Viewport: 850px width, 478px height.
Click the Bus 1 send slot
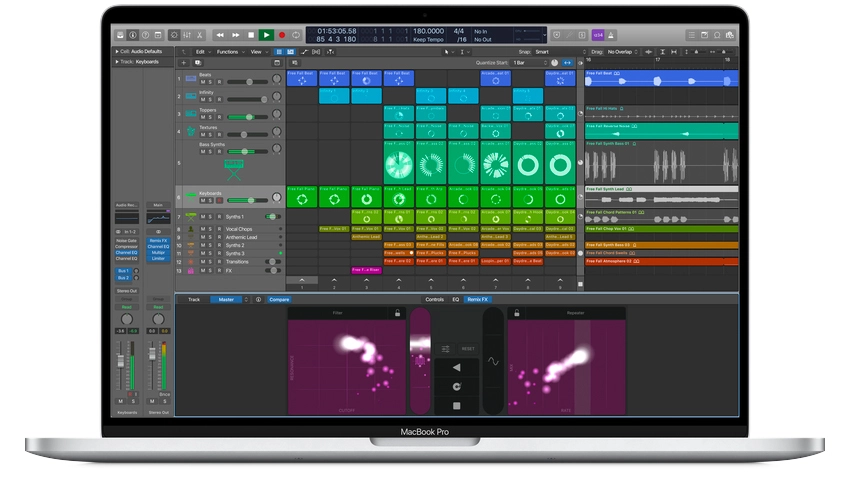pyautogui.click(x=123, y=270)
